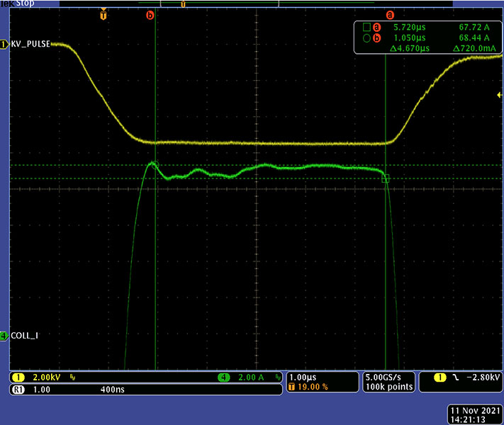
Task: Click the 2.00kV channel 1 scale value
Action: (47, 378)
